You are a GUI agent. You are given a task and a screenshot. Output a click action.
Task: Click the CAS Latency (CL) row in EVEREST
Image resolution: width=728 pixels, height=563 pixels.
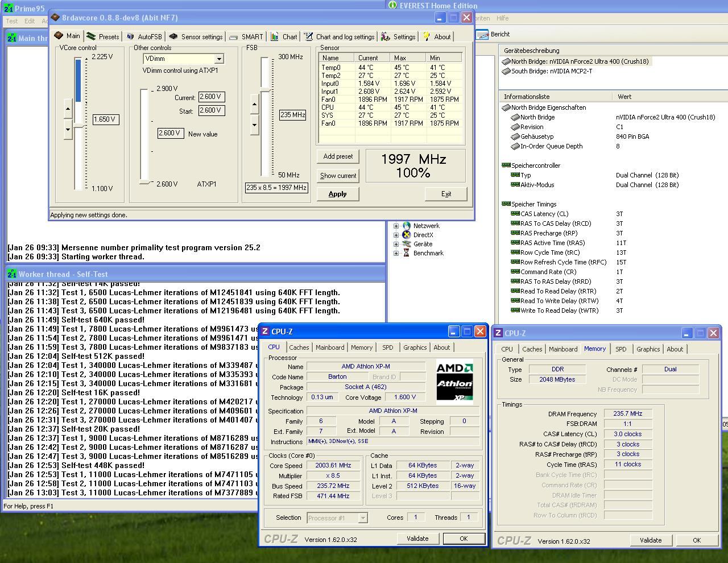[x=614, y=214]
